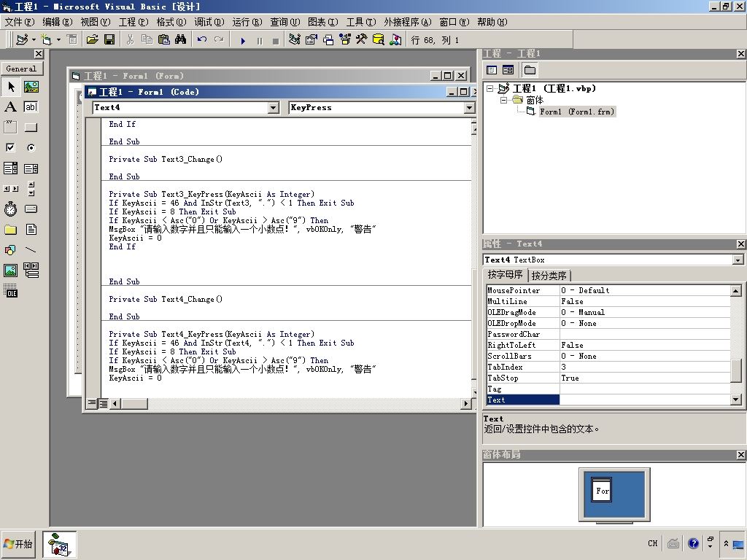Click the code window horizontal scrollbar thumb
Viewport: 747px width, 560px height.
(134, 404)
